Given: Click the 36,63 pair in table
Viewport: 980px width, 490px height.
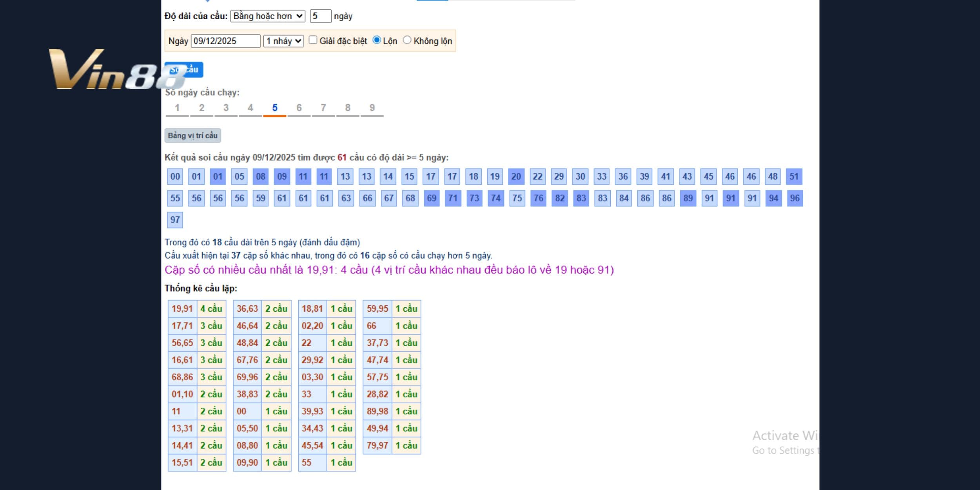Looking at the screenshot, I should click(247, 309).
